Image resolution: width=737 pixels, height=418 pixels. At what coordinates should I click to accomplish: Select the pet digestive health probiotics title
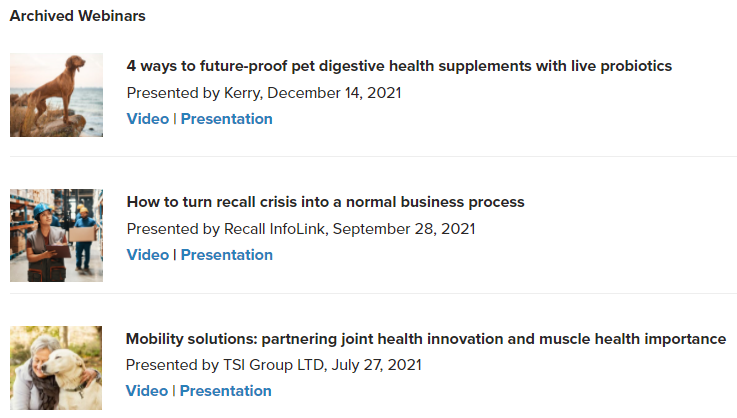[399, 66]
